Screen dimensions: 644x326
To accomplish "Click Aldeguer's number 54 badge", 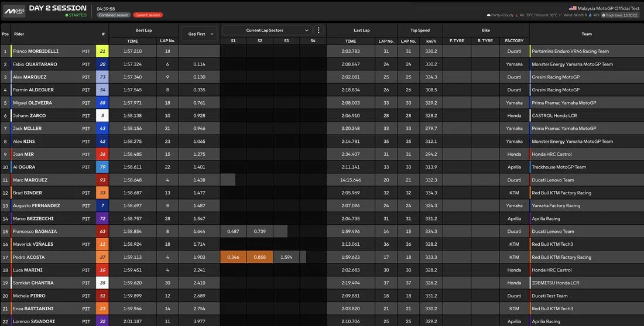I will point(102,90).
